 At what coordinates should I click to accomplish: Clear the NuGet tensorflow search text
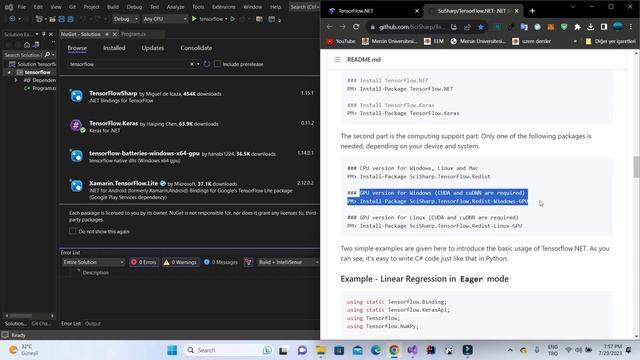tap(192, 64)
